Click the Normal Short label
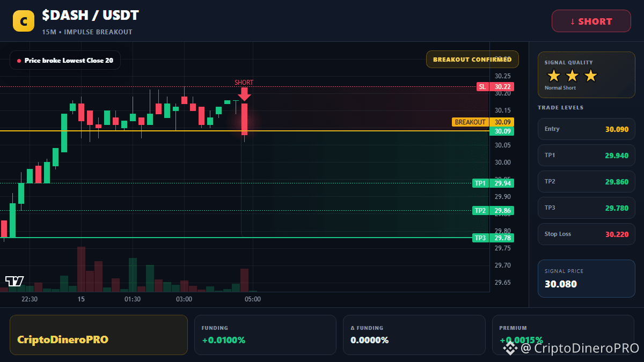 click(560, 88)
